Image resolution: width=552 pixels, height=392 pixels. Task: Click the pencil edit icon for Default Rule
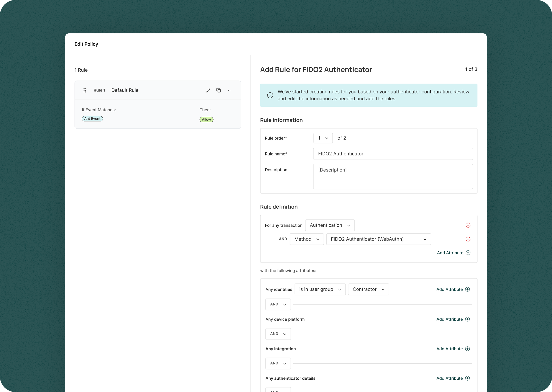click(208, 90)
